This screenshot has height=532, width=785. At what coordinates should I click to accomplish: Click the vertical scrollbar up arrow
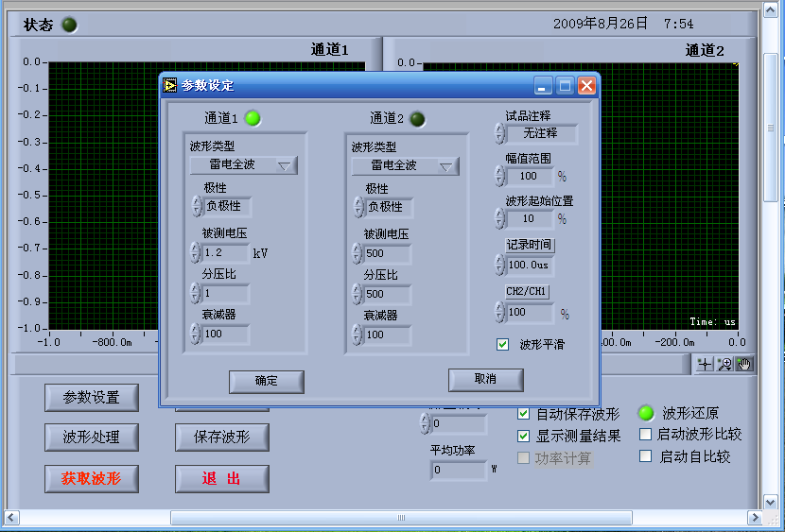tap(770, 9)
